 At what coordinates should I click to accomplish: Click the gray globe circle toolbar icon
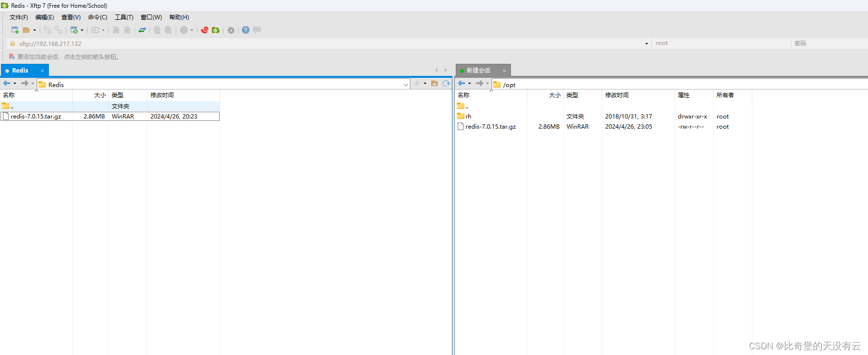coord(184,30)
